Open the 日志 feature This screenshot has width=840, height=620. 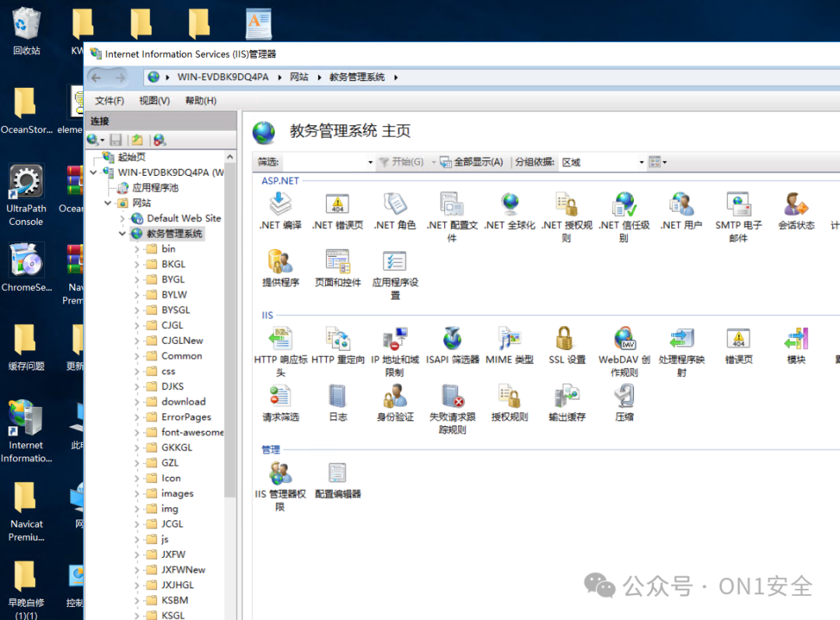coord(338,402)
